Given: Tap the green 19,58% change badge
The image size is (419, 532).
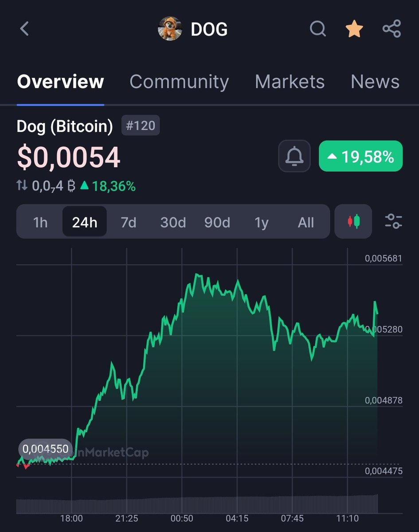Looking at the screenshot, I should click(360, 156).
